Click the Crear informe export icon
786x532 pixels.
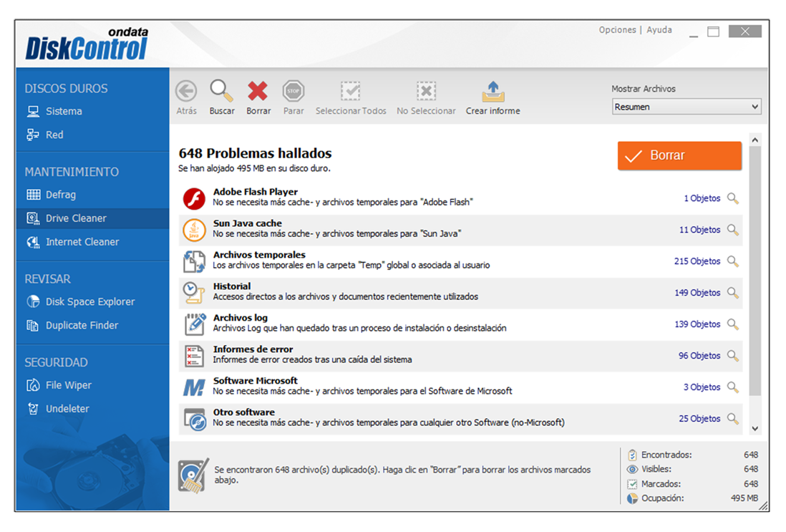493,91
